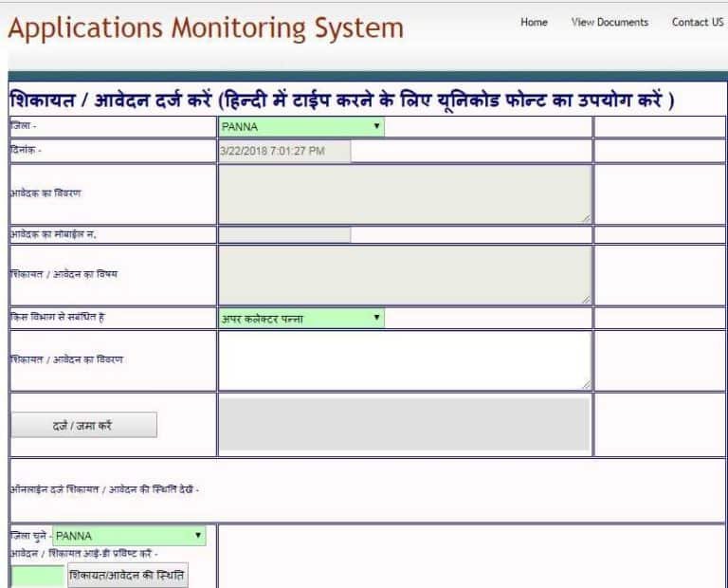
Task: Expand the जिला dropdown showing PANNA at top
Action: [x=301, y=126]
